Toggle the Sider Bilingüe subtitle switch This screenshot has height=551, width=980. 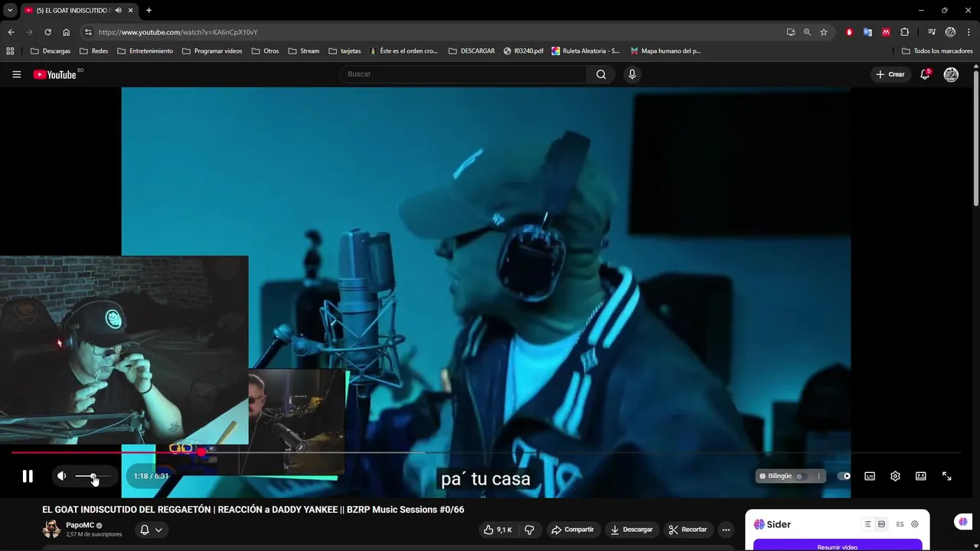(800, 476)
